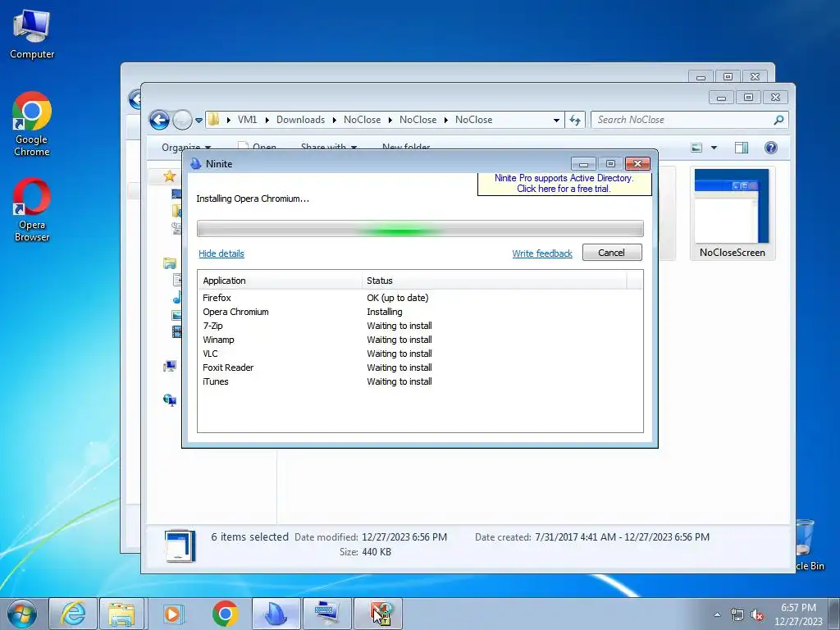840x630 pixels.
Task: Launch Internet Explorer from the taskbar
Action: click(73, 614)
